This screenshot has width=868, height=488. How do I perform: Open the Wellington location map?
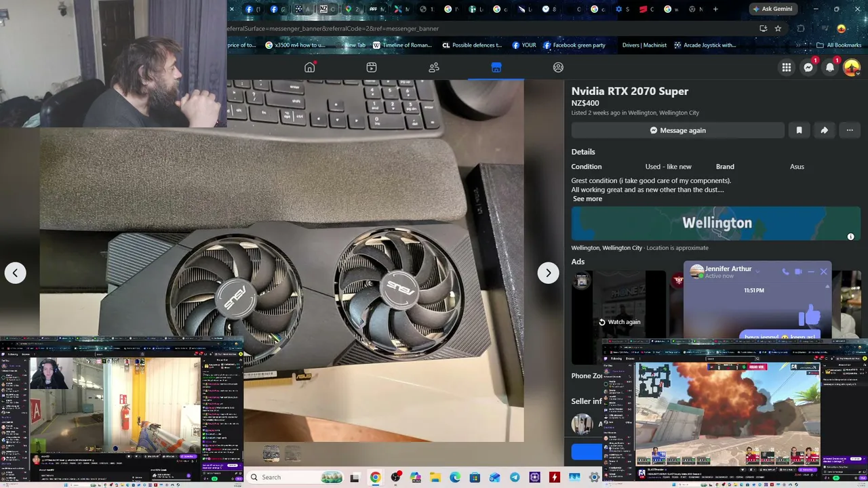coord(716,224)
